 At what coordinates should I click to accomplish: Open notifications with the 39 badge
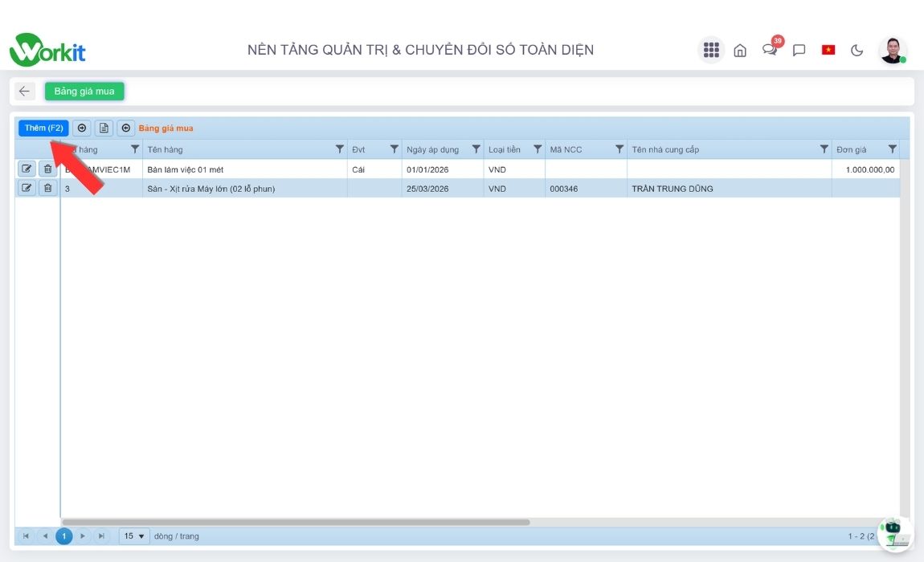pos(770,50)
